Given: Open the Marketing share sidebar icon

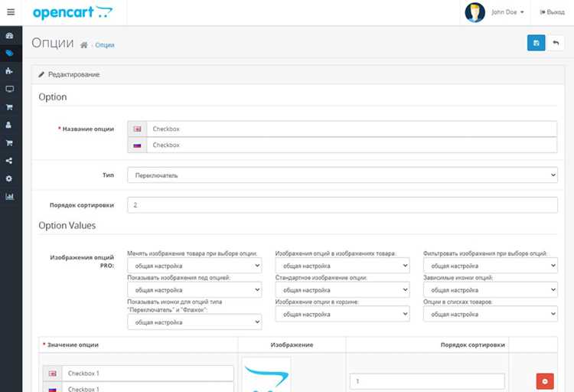Looking at the screenshot, I should pos(9,161).
